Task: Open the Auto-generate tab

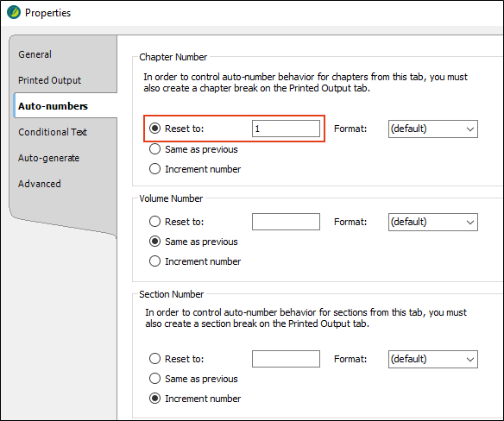Action: coord(48,158)
